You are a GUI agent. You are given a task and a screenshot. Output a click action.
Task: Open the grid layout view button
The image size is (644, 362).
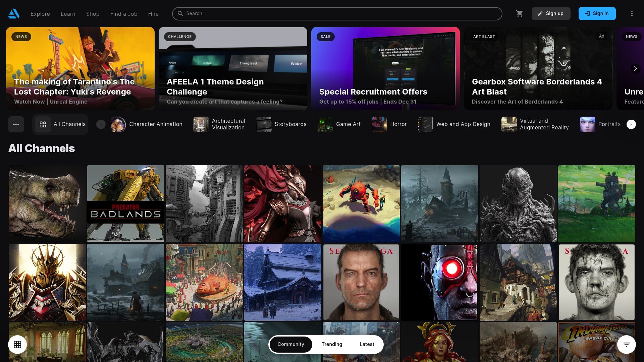click(x=17, y=344)
